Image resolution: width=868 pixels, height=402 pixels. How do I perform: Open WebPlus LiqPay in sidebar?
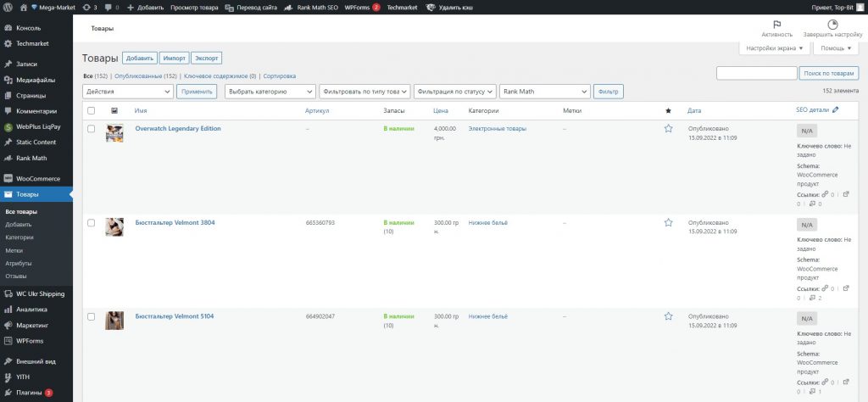(36, 126)
